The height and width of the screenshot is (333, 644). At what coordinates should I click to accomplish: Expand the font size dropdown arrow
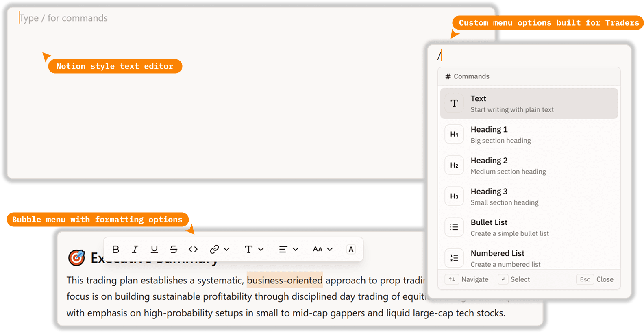coord(330,249)
